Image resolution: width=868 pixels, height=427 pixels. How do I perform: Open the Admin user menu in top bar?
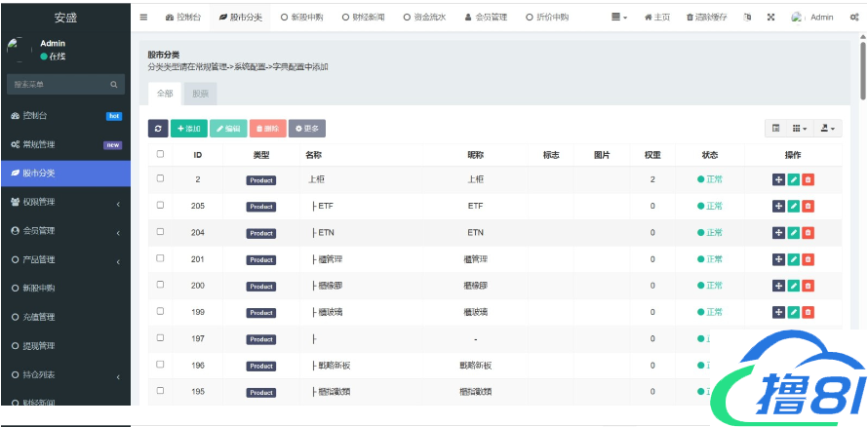(x=812, y=18)
